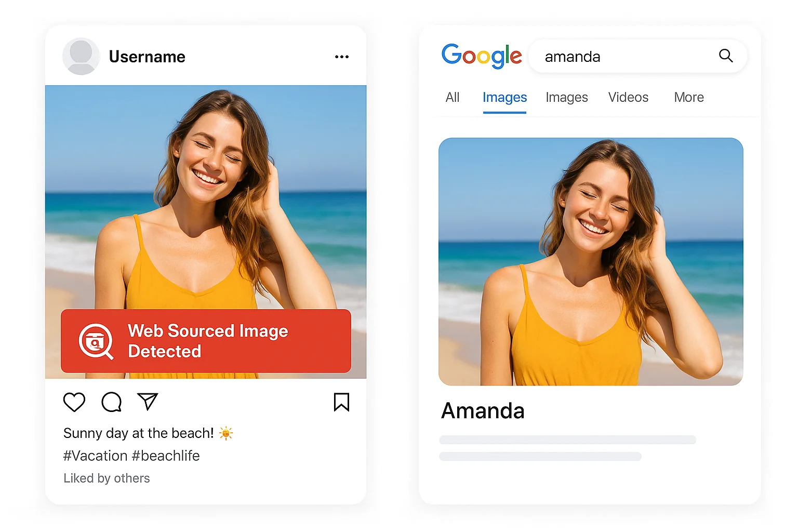Select the blue underlined Images tab
The width and height of the screenshot is (798, 532).
pos(504,98)
